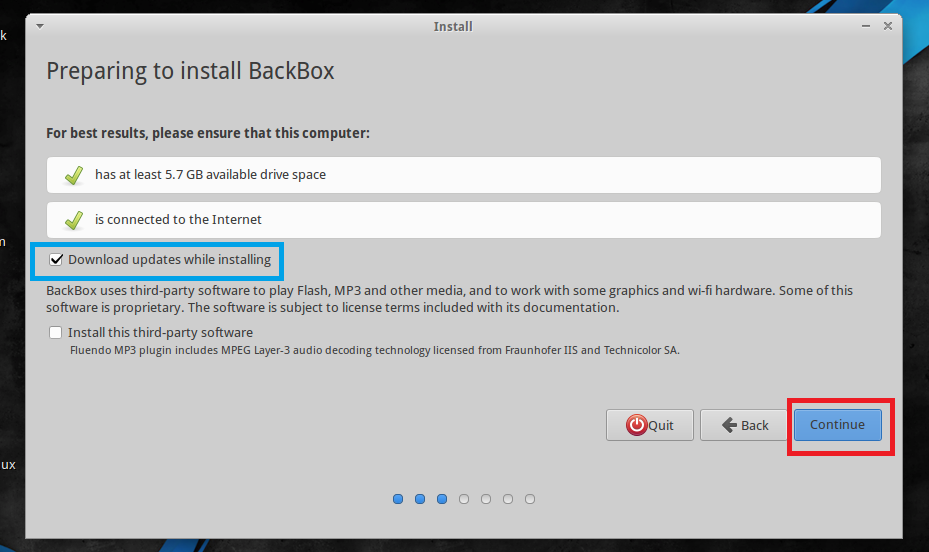Quit the BackBox installer
This screenshot has height=552, width=929.
pos(649,425)
